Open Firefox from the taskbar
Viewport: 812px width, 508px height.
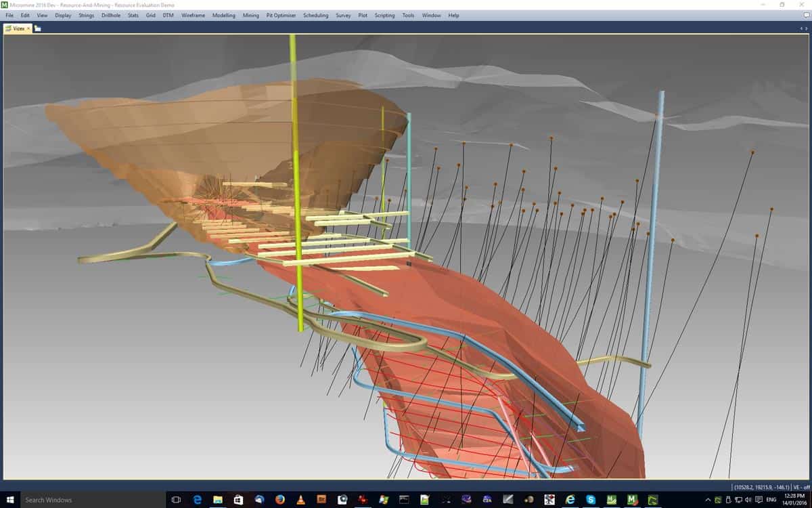[279, 500]
